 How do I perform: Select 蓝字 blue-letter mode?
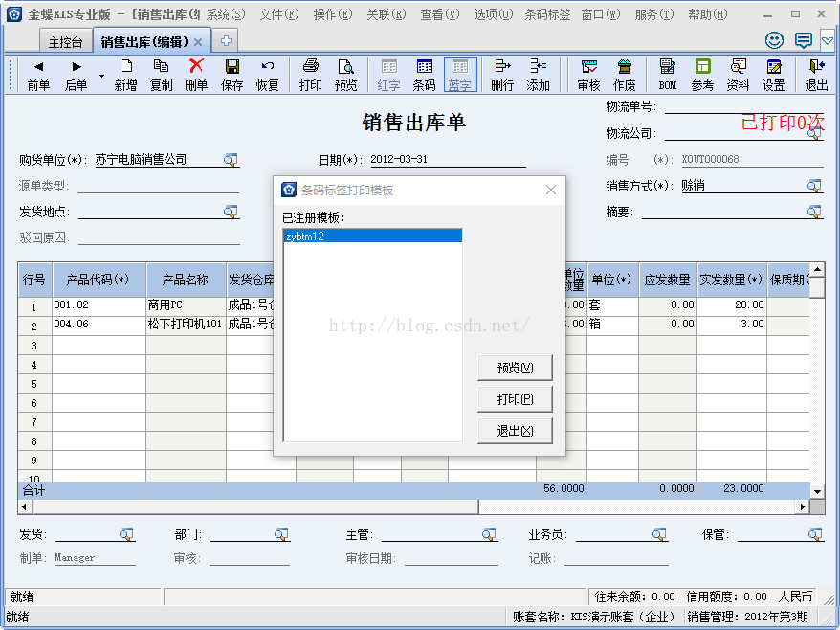(460, 75)
